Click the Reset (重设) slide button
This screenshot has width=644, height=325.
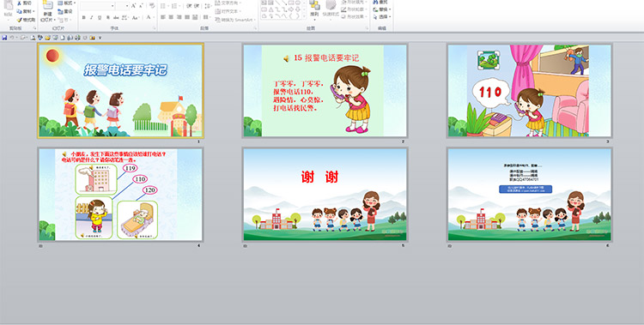pos(65,11)
